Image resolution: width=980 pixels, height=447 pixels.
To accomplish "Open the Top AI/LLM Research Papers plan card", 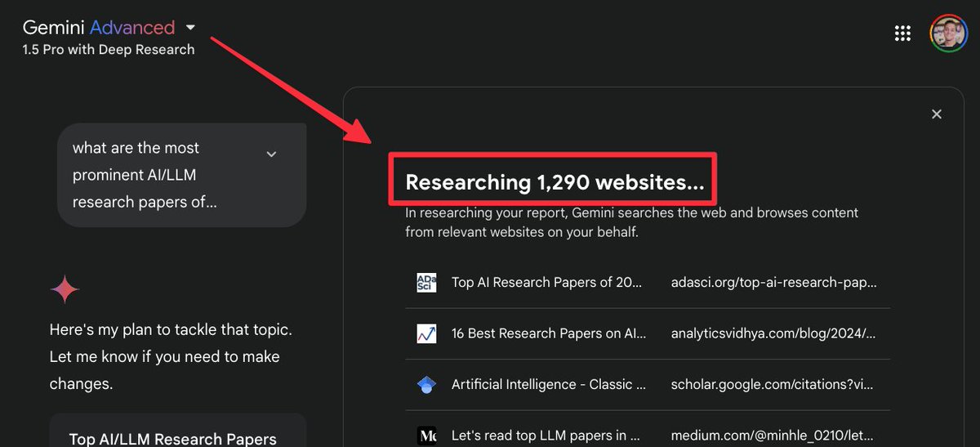I will 178,431.
